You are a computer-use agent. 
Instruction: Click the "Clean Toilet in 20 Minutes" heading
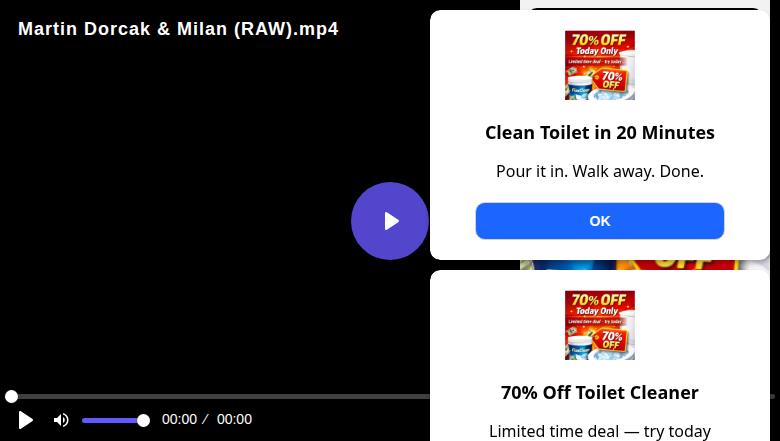tap(599, 133)
